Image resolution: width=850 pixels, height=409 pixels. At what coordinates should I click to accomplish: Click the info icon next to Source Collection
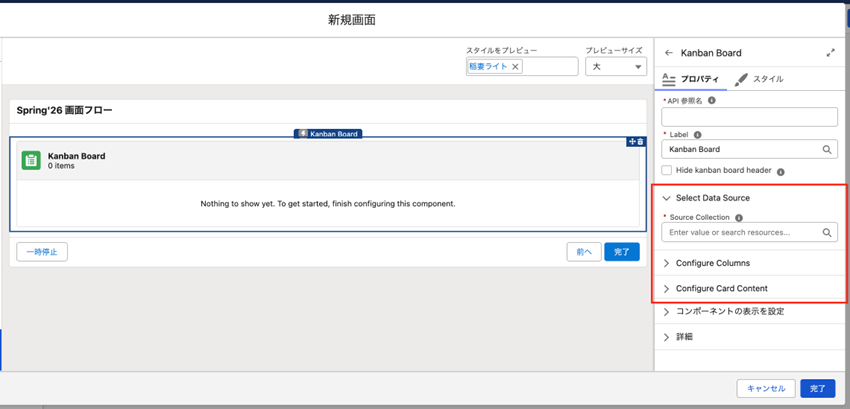pyautogui.click(x=739, y=217)
